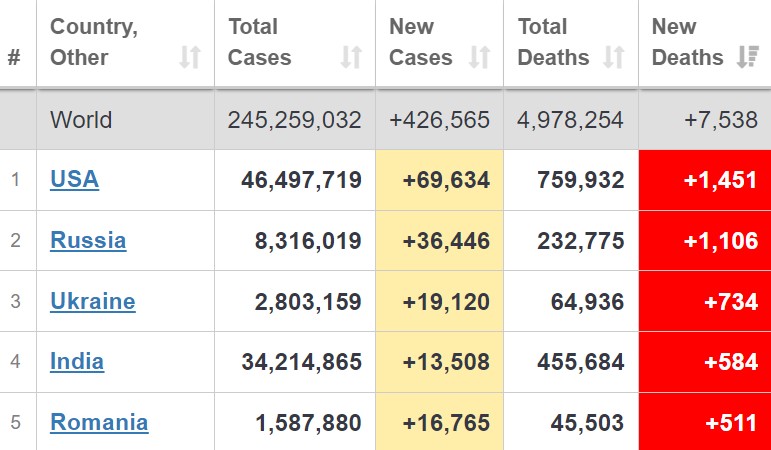771x450 pixels.
Task: Click World total cases value 245,259,032
Action: [295, 120]
